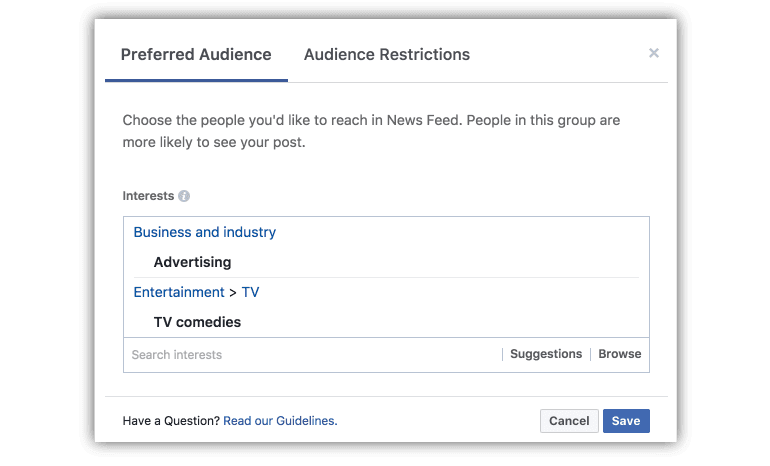This screenshot has width=770, height=466.
Task: Switch to the Audience Restrictions tab
Action: tap(386, 54)
